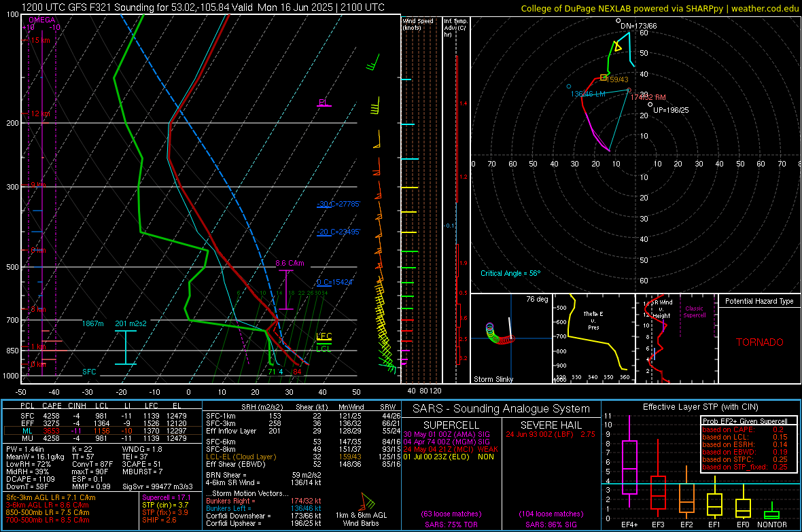Click the 'Eff Inflow Layer' row
The height and width of the screenshot is (532, 802).
click(303, 431)
